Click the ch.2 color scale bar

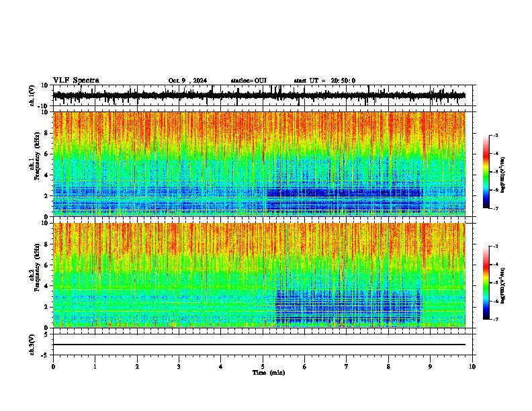486,283
